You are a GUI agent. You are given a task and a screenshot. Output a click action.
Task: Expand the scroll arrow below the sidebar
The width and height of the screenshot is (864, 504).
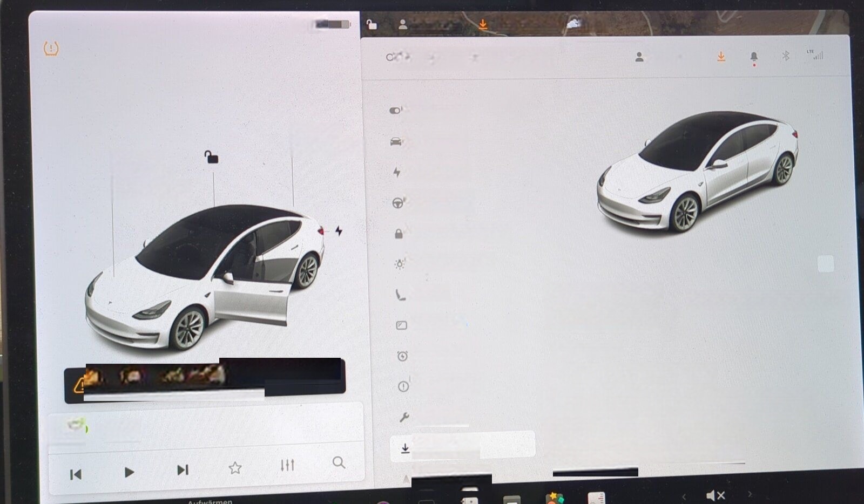click(406, 478)
